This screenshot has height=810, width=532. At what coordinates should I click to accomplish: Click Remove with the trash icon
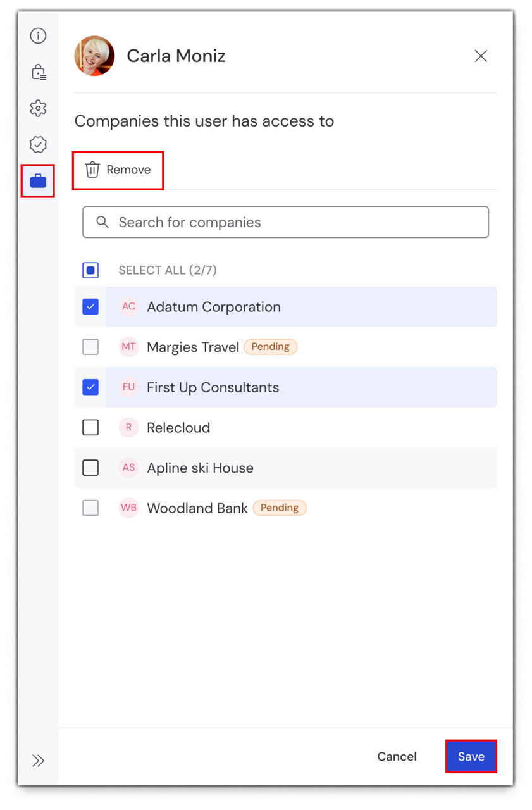118,170
